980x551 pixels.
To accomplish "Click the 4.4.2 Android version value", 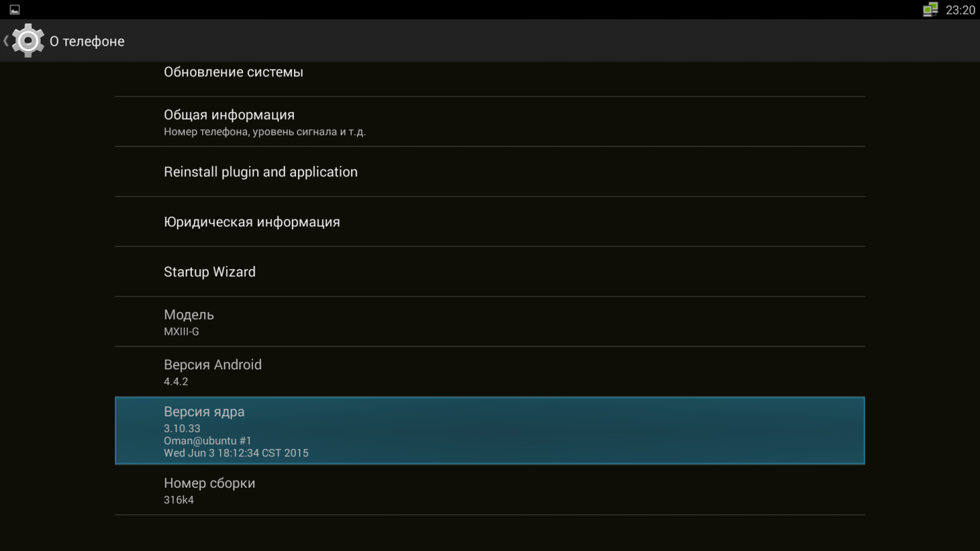I will [176, 382].
